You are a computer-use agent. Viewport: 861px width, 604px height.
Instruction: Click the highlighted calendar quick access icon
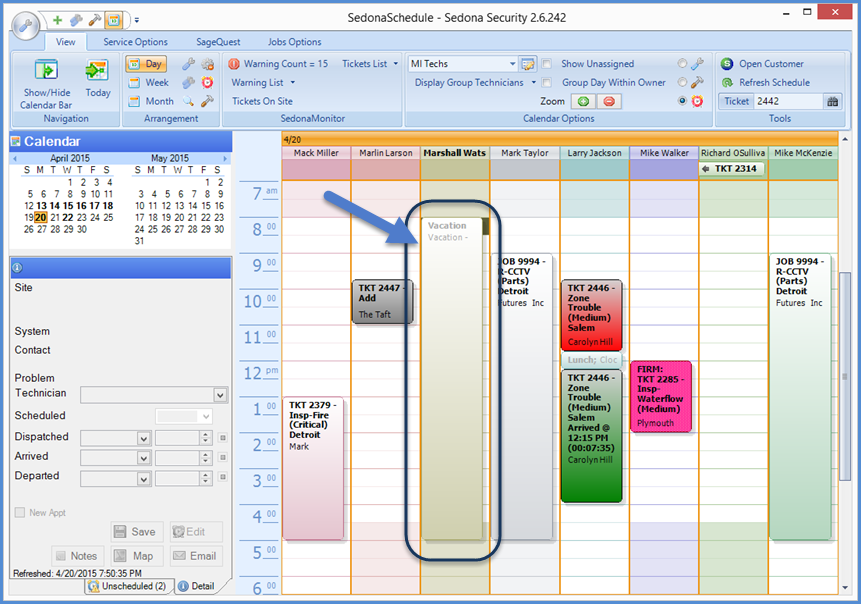pos(114,20)
